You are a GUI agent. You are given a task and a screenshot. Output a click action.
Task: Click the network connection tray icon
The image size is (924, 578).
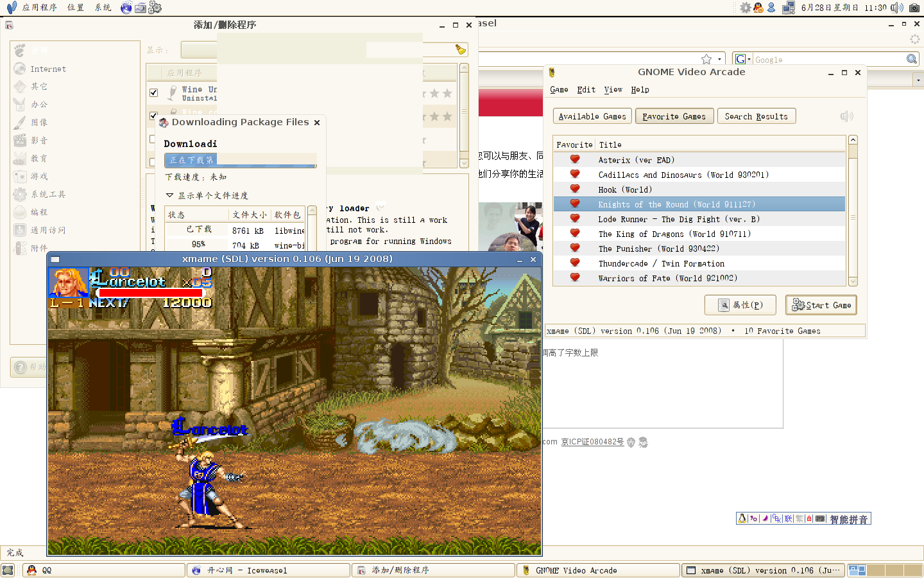point(789,8)
